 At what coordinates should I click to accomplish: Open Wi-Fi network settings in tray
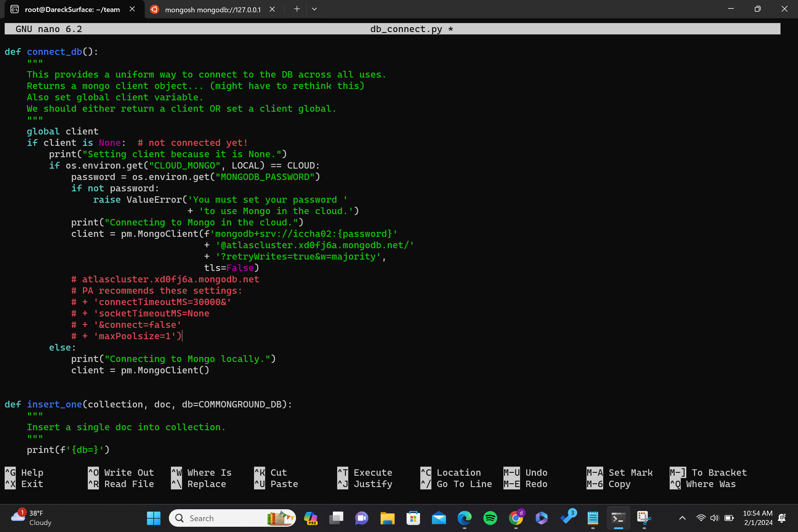click(701, 518)
